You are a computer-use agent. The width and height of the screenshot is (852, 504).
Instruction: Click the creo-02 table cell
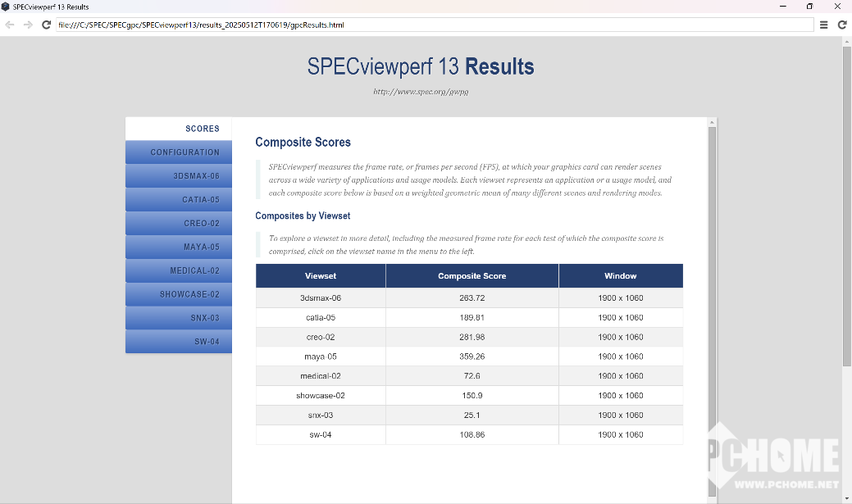click(x=321, y=338)
